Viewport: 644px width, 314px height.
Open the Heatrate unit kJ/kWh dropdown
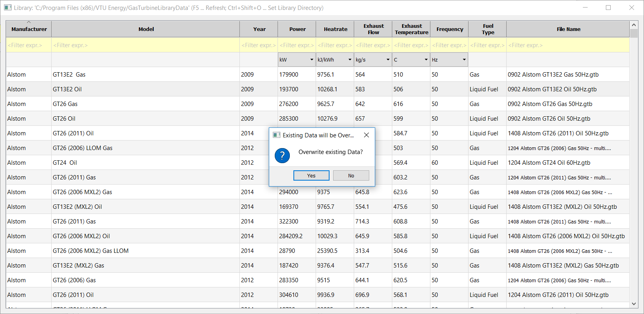[335, 60]
